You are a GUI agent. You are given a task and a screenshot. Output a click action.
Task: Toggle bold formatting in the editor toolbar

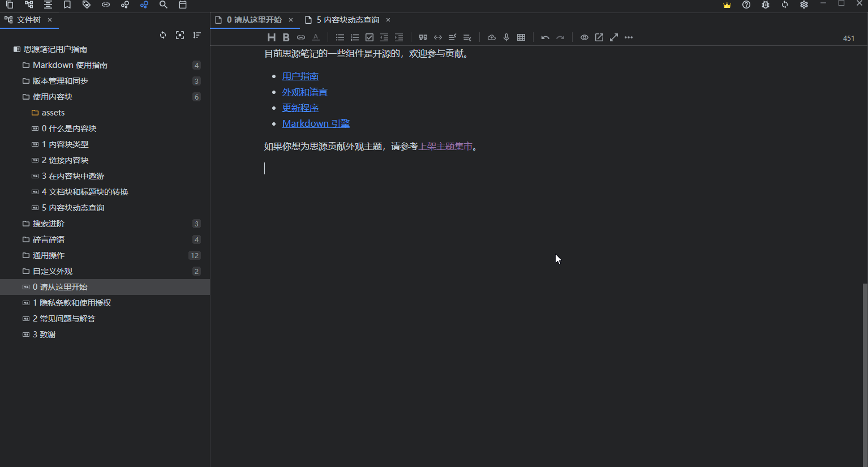pos(286,37)
